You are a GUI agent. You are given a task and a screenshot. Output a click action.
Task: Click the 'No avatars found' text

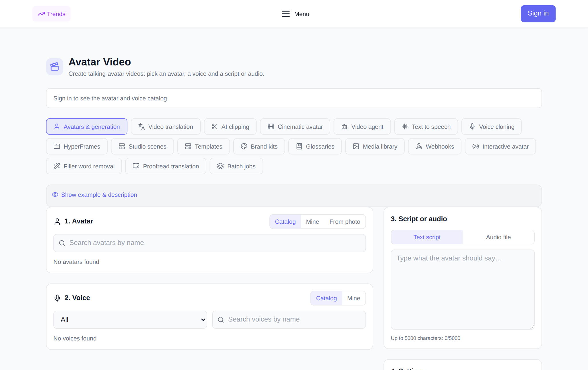pos(76,262)
